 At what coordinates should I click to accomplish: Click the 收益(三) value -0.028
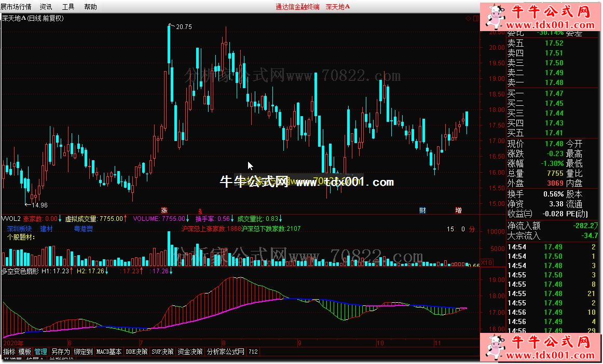[553, 214]
